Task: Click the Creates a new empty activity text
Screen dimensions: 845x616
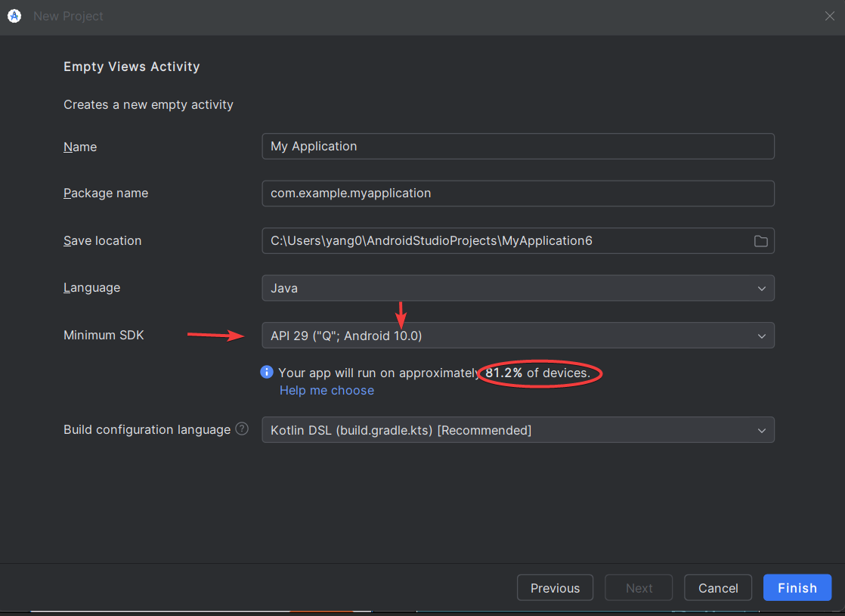Action: pyautogui.click(x=148, y=104)
